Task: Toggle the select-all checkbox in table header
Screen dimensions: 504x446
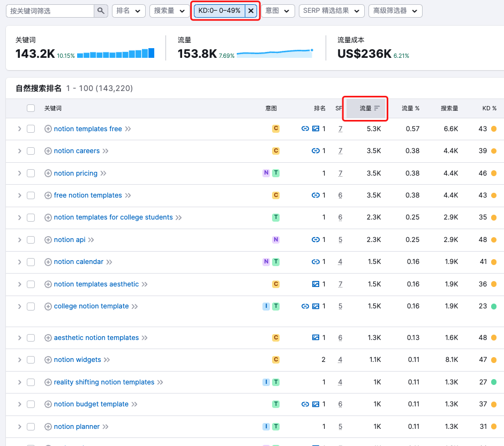Action: pyautogui.click(x=31, y=108)
